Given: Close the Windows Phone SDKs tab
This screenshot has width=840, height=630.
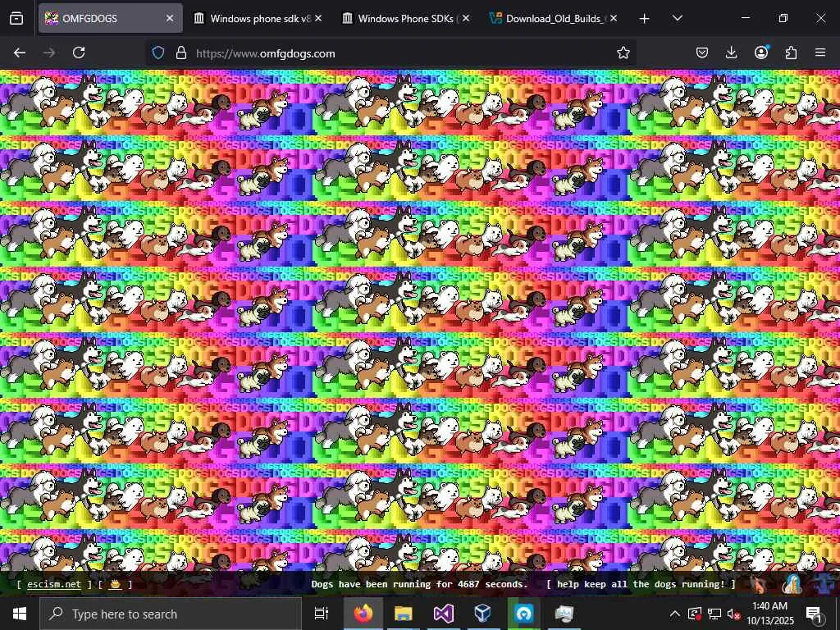Looking at the screenshot, I should tap(466, 18).
